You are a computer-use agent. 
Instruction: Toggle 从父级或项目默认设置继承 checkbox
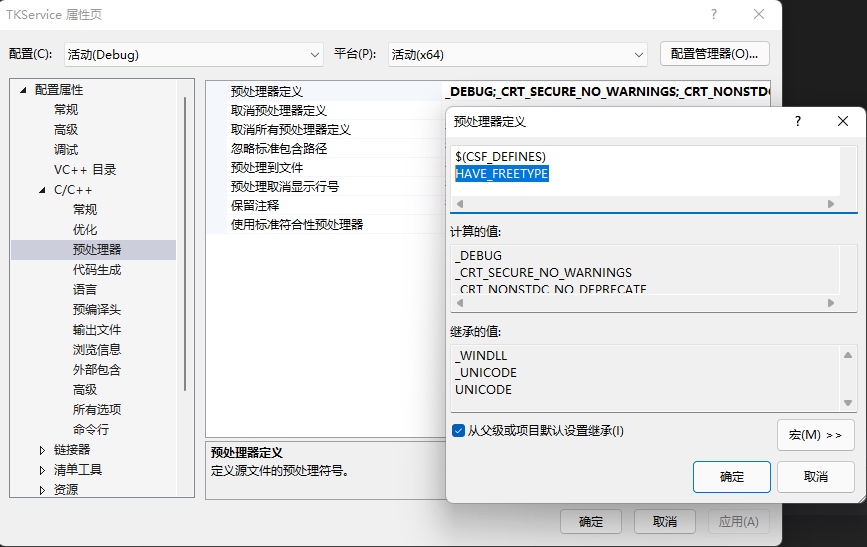[458, 431]
